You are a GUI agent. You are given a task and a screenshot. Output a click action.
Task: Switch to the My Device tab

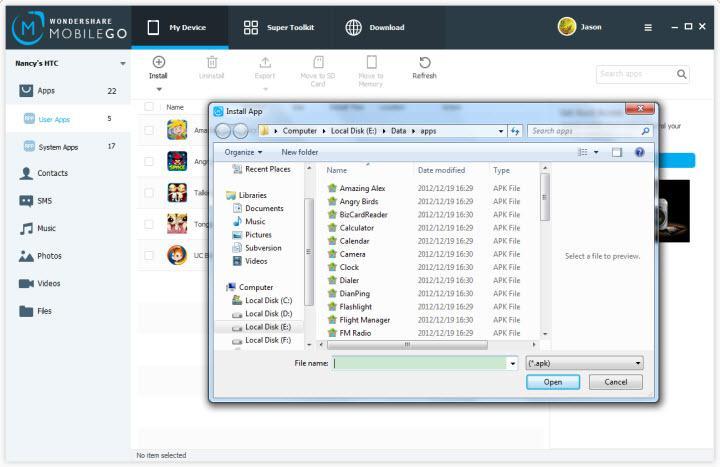(180, 28)
